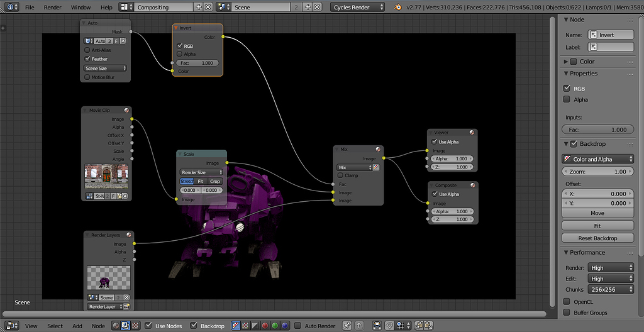Toggle preview sphere on Render Layers node

pos(129,235)
